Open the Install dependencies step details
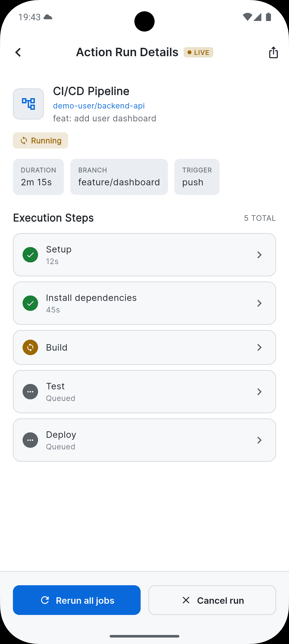 click(260, 303)
